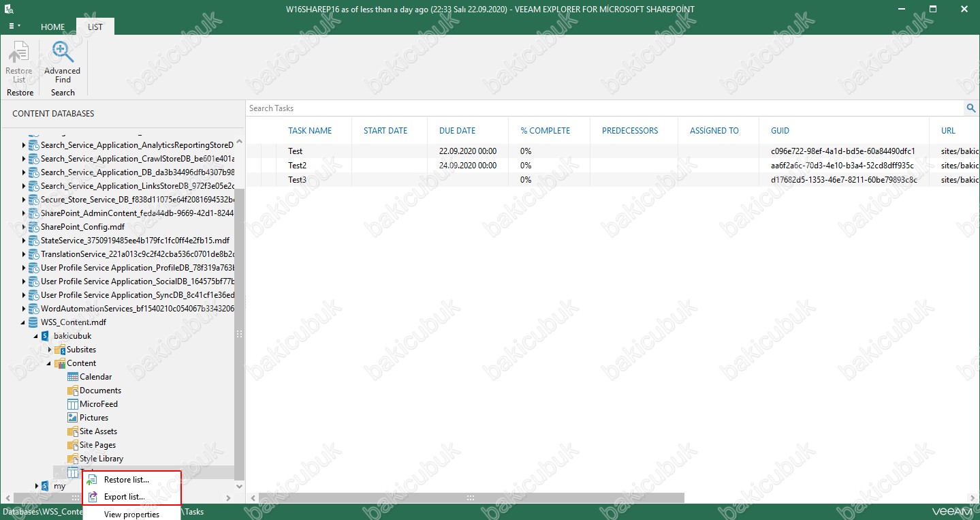Image resolution: width=980 pixels, height=520 pixels.
Task: Click the Site Pages library icon
Action: pos(73,445)
